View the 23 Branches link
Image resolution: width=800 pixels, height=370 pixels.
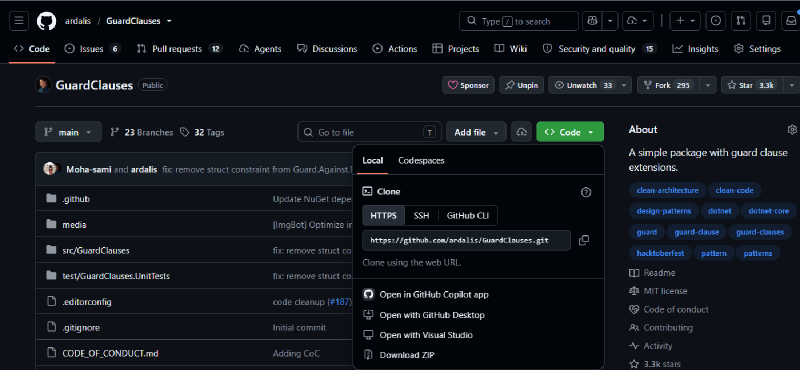coord(142,132)
